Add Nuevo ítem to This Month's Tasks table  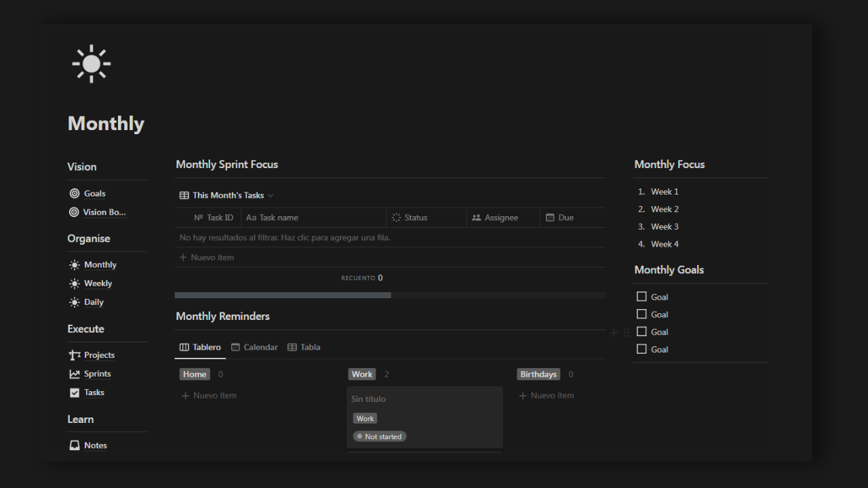pos(390,258)
